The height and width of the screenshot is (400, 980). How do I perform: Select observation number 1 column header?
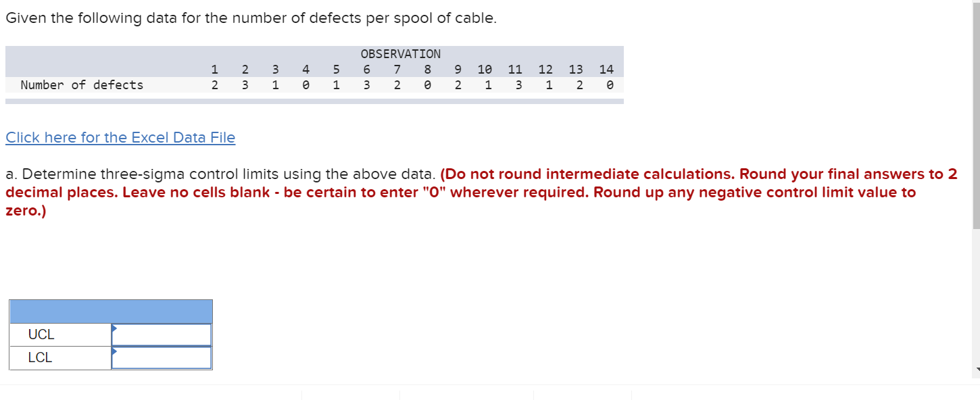214,69
